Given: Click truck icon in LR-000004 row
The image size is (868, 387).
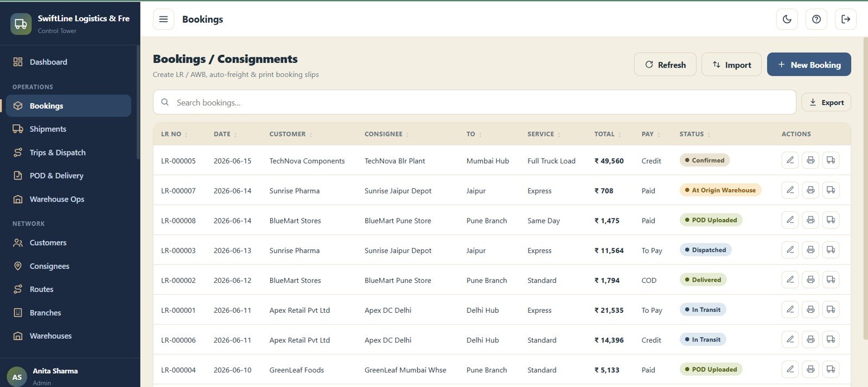Looking at the screenshot, I should (x=831, y=369).
